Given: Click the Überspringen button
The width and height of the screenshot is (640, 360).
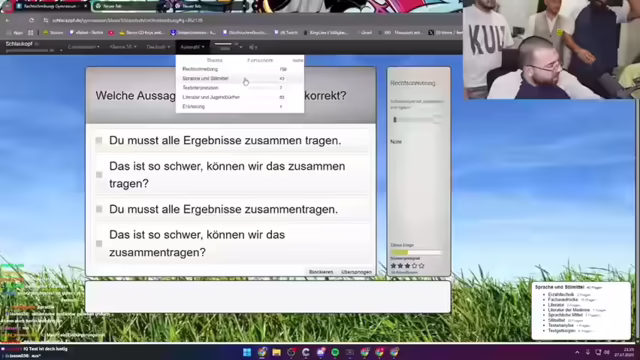Looking at the screenshot, I should coord(356,272).
